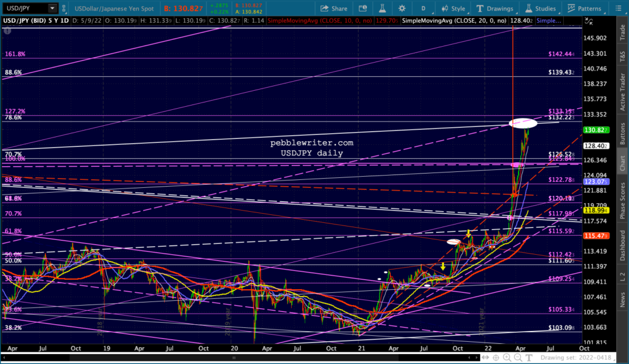This screenshot has width=629, height=364.
Task: Click the zoom in magnifier
Action: tap(507, 358)
